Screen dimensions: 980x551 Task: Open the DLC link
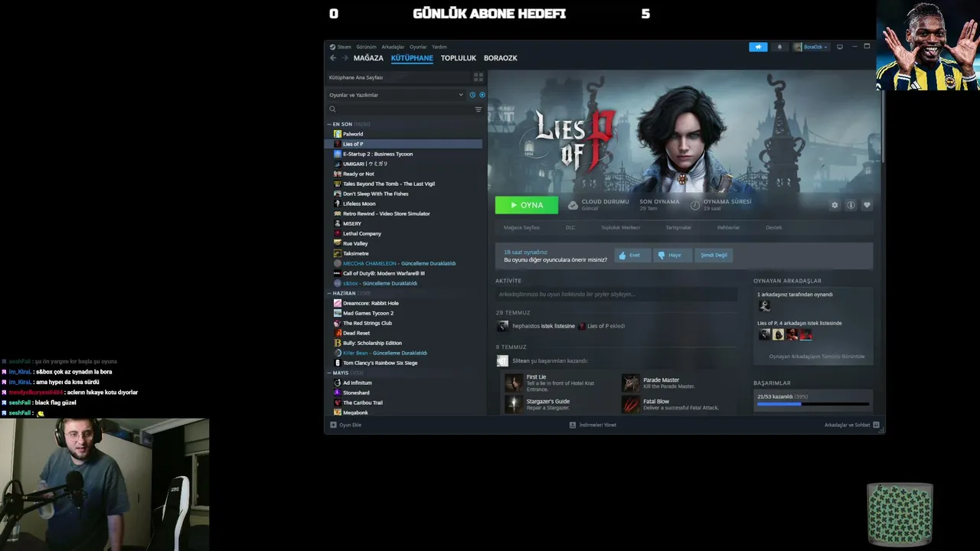pyautogui.click(x=570, y=227)
